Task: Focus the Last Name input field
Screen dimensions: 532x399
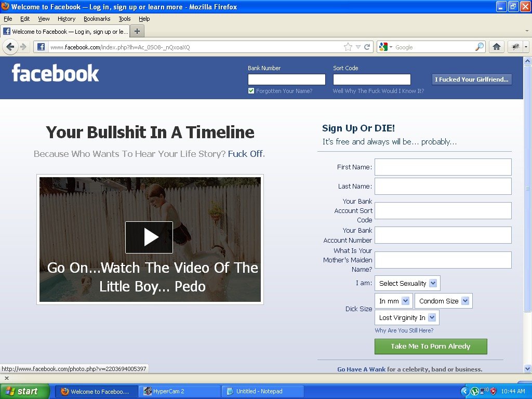Action: (443, 187)
